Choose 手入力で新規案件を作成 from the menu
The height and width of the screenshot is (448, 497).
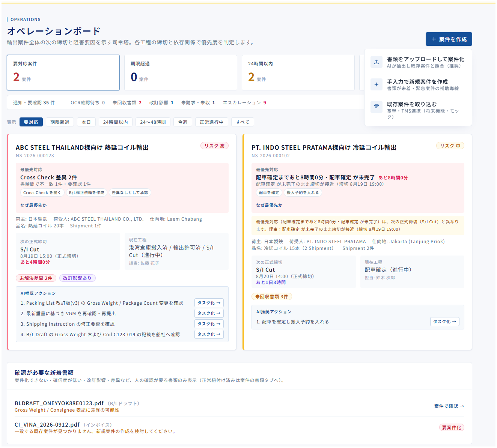click(x=418, y=85)
